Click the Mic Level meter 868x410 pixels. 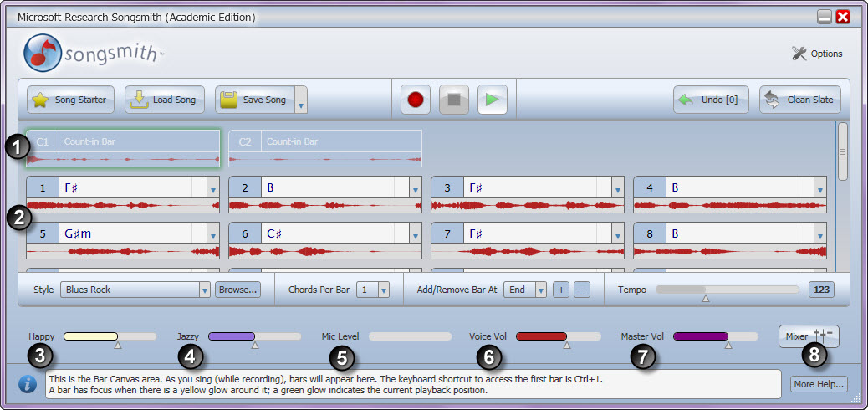[x=411, y=336]
